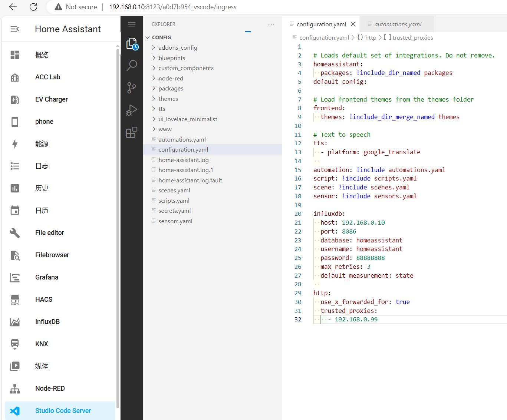Show the Explorer view in activity bar

coord(132,44)
